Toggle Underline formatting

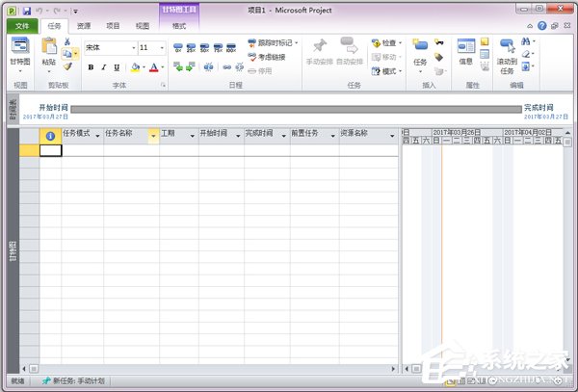click(118, 67)
